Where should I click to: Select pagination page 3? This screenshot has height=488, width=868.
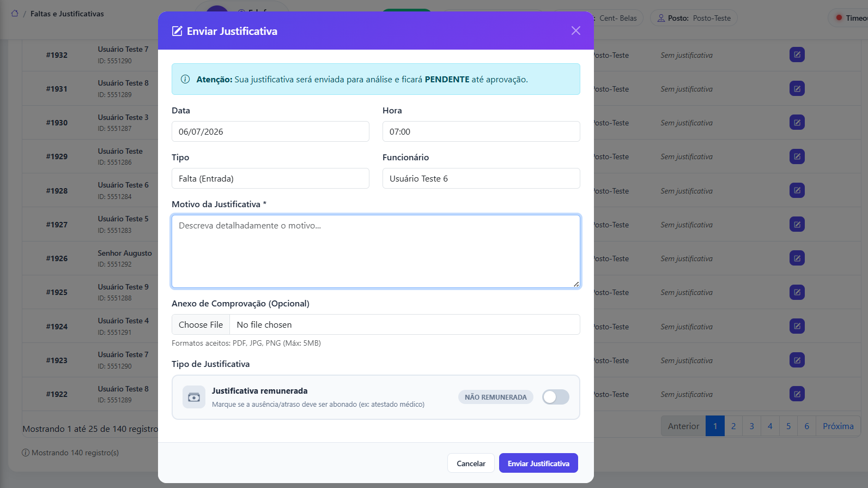752,426
